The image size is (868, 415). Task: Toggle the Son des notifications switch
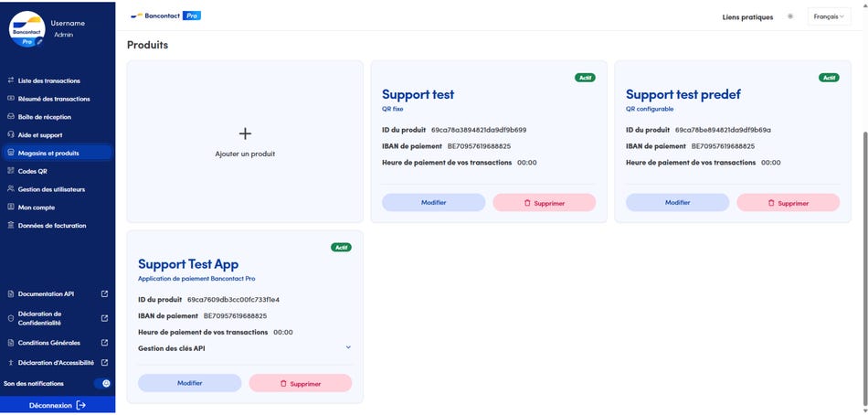(102, 383)
